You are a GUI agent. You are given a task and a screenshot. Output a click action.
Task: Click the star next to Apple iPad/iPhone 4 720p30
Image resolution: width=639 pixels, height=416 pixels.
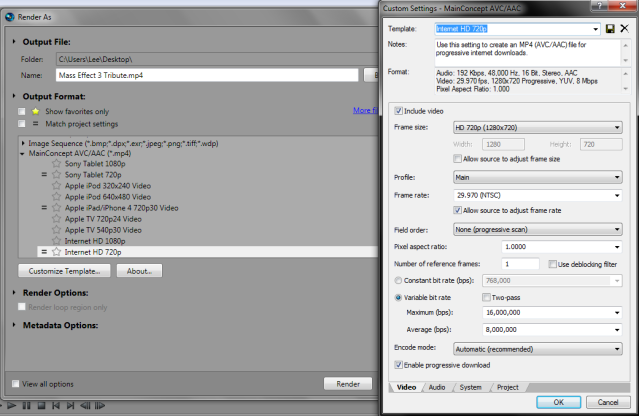[x=57, y=207]
